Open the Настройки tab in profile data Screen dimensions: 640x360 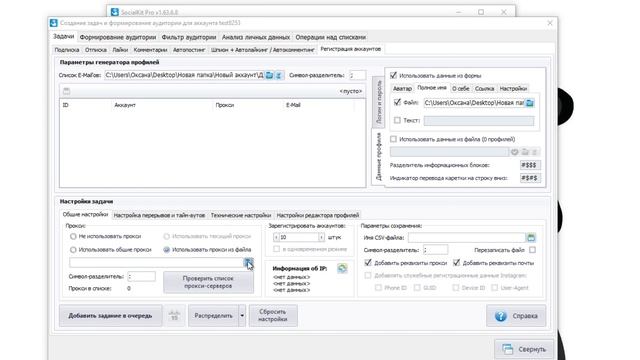click(x=513, y=89)
